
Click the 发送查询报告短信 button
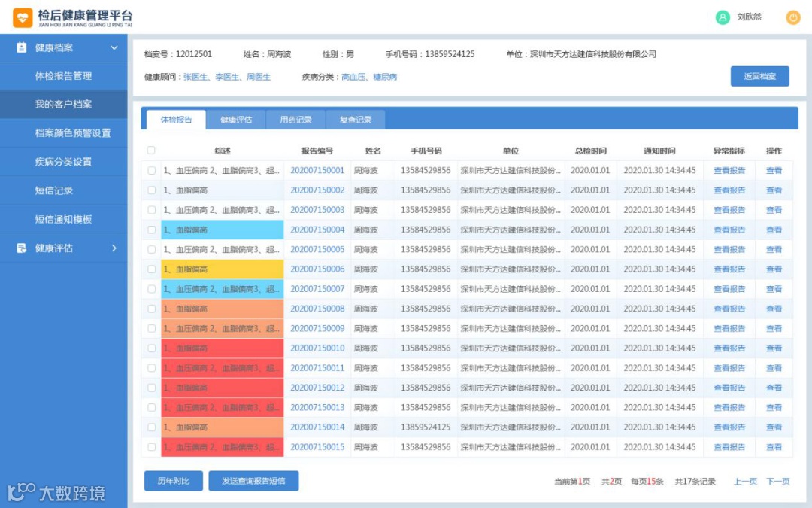[x=253, y=480]
